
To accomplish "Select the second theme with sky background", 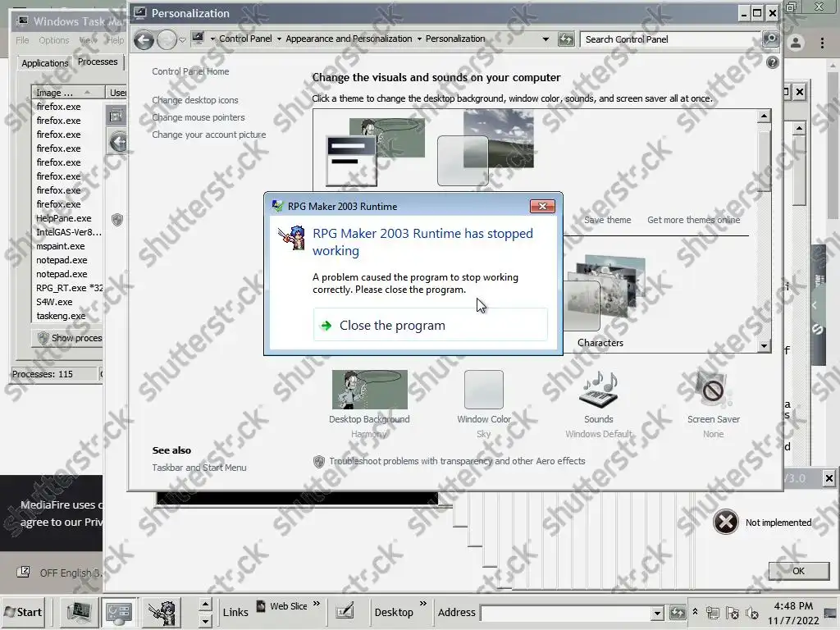I will 486,148.
